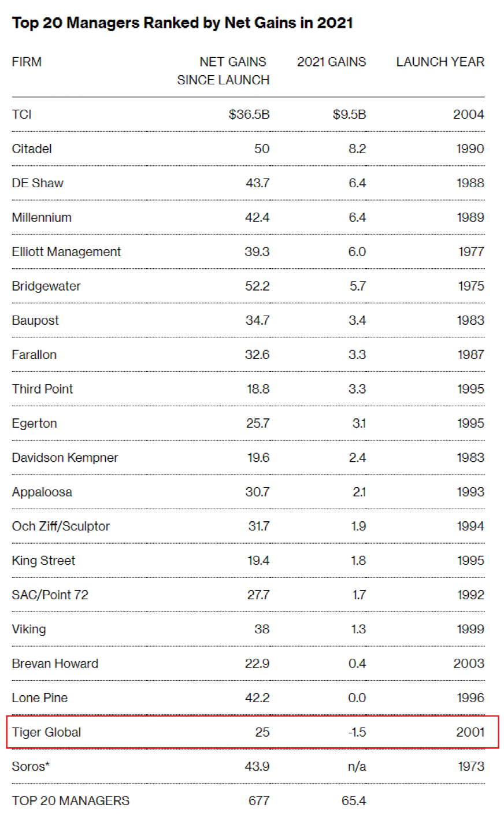Click DE Shaw firm name
The width and height of the screenshot is (504, 816).
point(38,183)
